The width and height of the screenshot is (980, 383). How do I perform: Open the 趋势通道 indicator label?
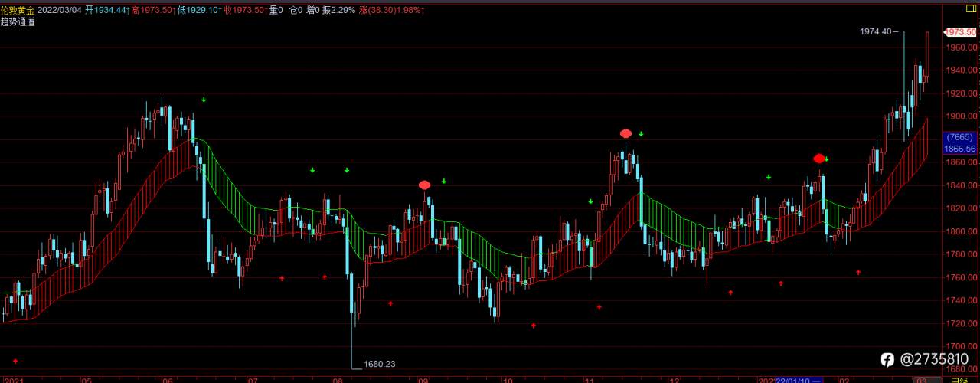[x=18, y=22]
